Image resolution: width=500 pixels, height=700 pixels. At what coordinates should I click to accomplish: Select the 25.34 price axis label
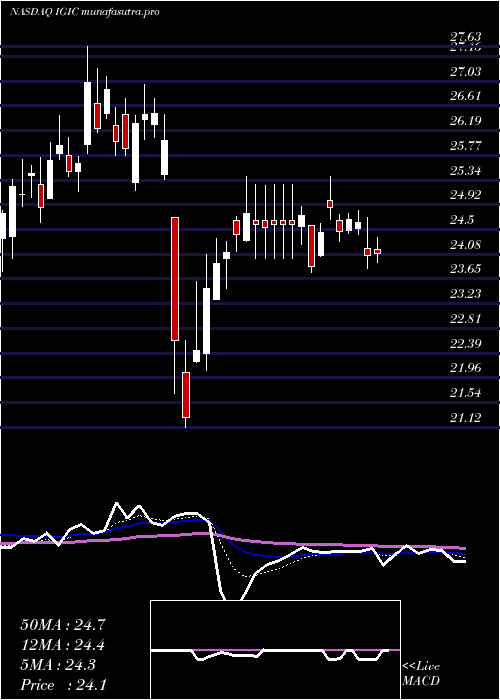tap(466, 171)
